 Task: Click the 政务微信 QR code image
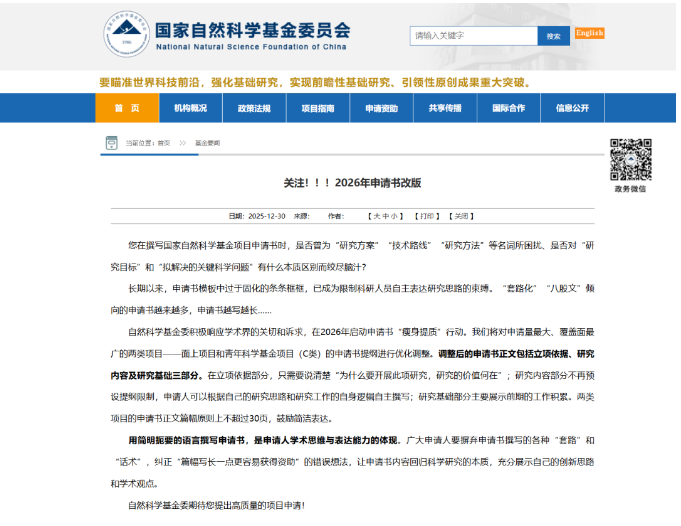(x=630, y=159)
